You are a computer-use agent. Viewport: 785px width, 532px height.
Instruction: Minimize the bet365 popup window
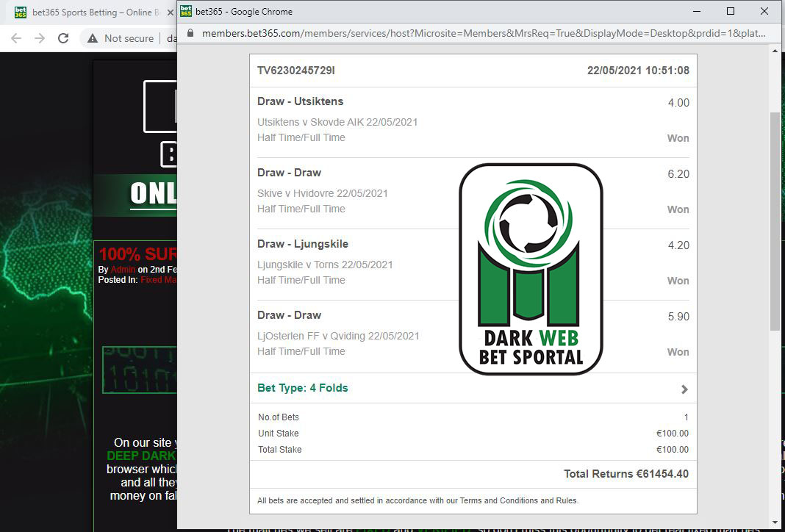(696, 11)
